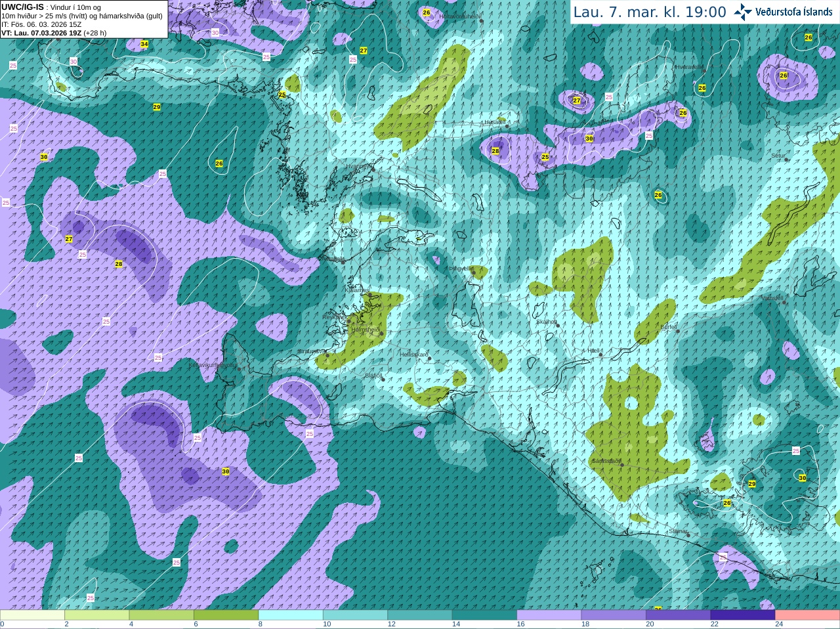Select the pale yellow 0–2 legend swatch

point(32,615)
